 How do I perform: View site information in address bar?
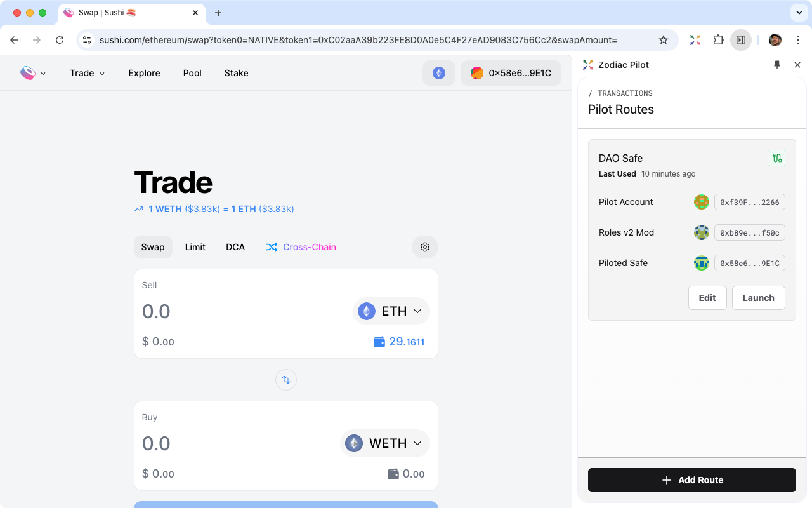[x=88, y=40]
